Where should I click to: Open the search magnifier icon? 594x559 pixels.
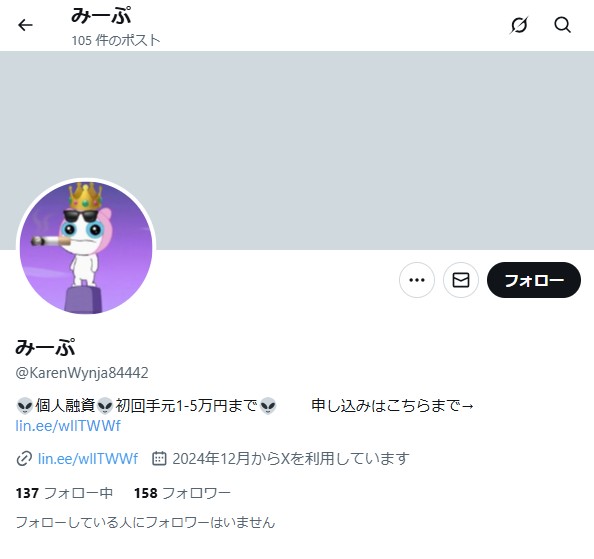click(563, 25)
